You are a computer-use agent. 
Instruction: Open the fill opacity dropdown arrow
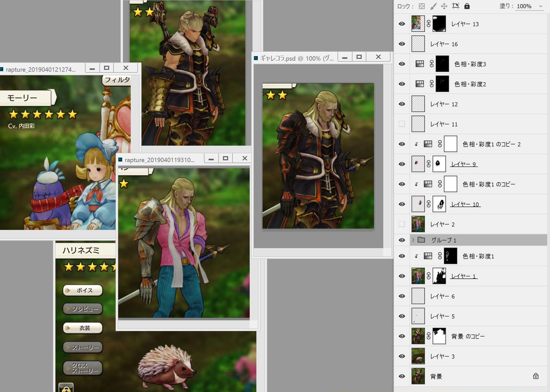540,6
